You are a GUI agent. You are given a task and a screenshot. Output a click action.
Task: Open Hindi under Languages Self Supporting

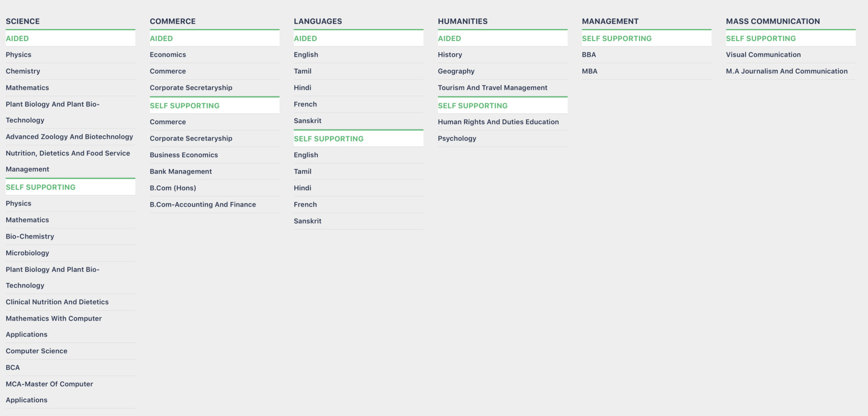tap(302, 188)
